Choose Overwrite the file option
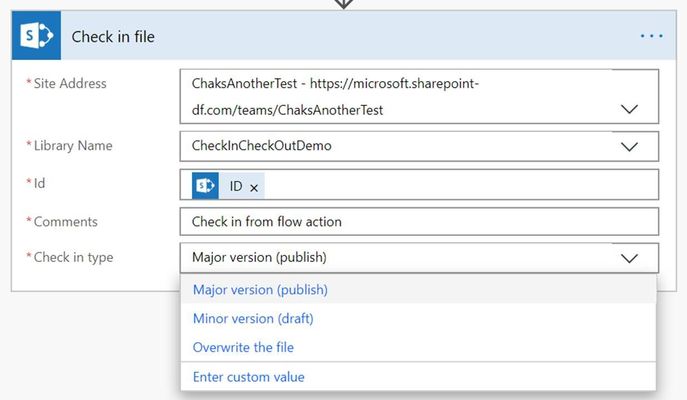The width and height of the screenshot is (687, 400). click(418, 347)
